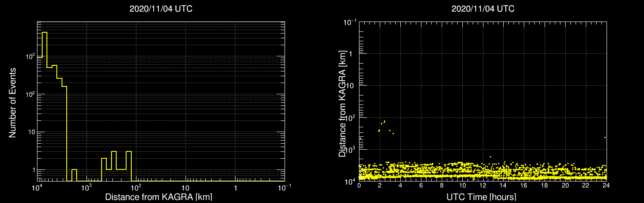Click hour tick label "6" on UTC time axis
This screenshot has height=203, width=644.
click(x=421, y=186)
